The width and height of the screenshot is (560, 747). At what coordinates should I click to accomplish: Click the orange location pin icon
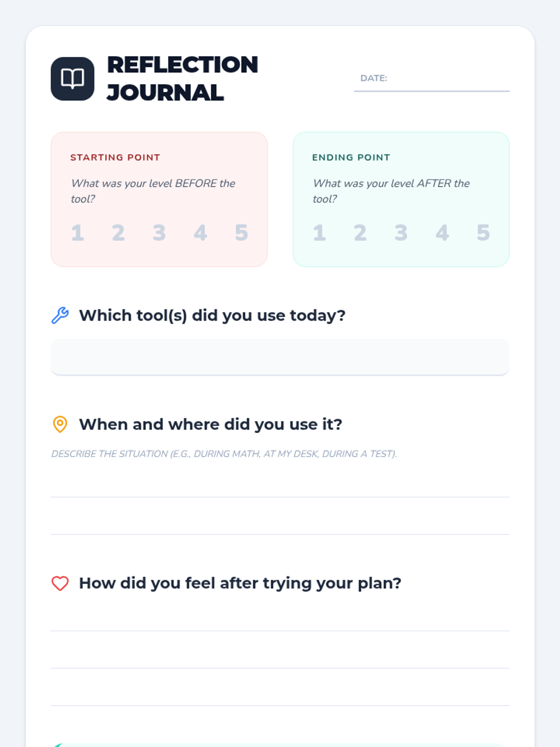tap(60, 424)
